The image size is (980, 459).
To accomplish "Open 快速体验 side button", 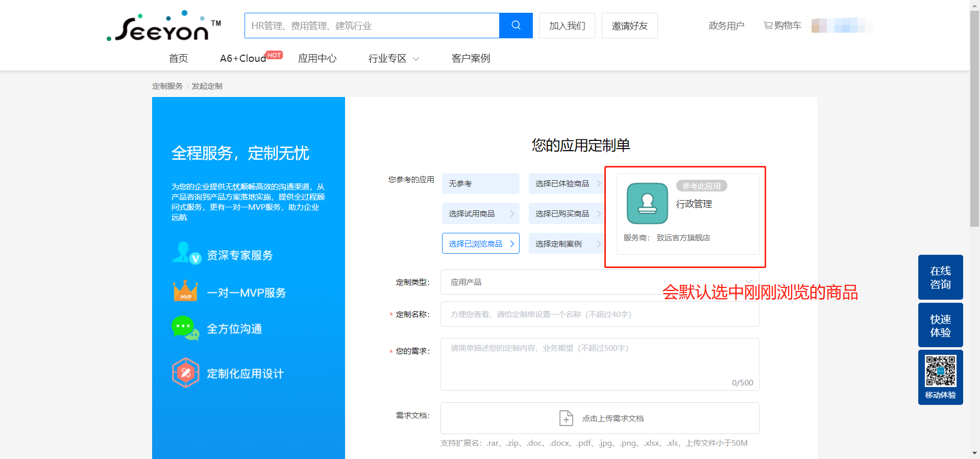I will pos(940,325).
